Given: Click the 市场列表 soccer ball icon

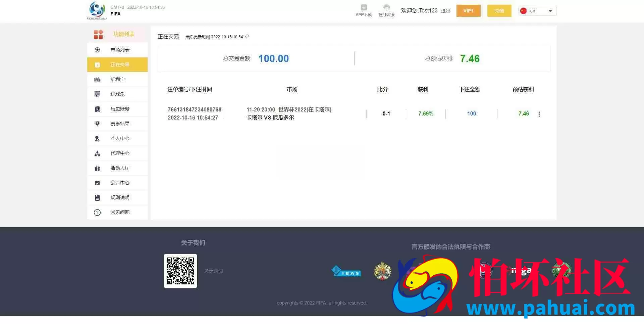Looking at the screenshot, I should pyautogui.click(x=97, y=50).
